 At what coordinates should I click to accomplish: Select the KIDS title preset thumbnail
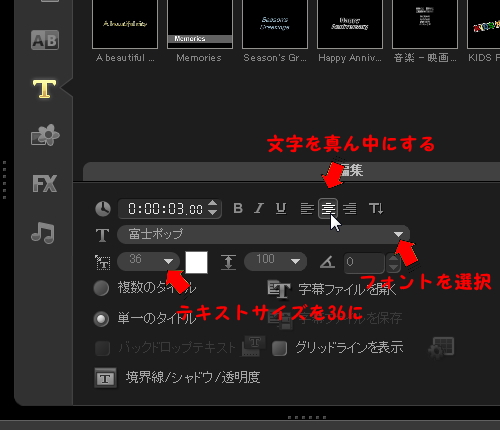484,24
